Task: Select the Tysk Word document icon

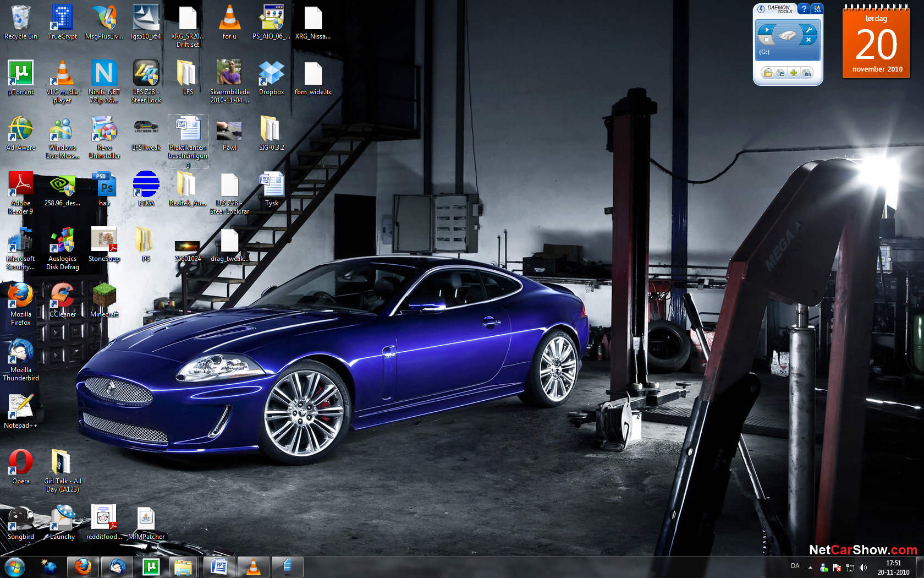Action: 271,189
